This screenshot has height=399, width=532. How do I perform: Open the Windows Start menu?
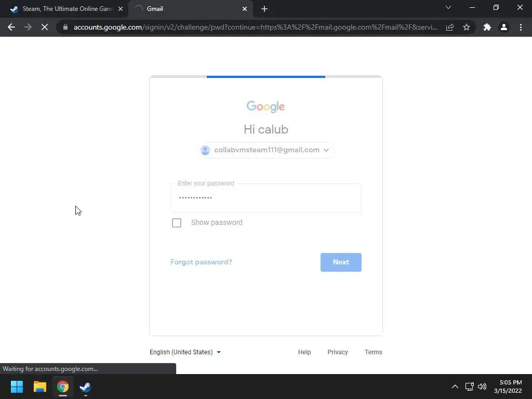(x=17, y=387)
